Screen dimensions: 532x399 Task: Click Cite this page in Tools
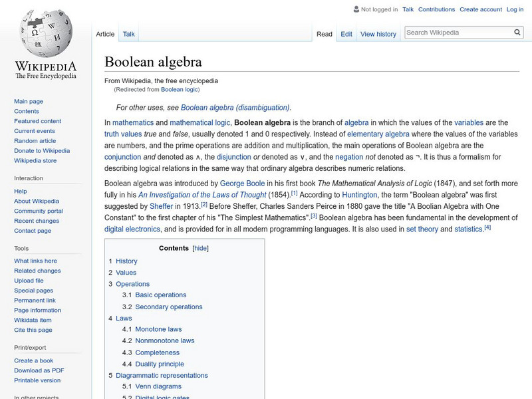tap(33, 329)
